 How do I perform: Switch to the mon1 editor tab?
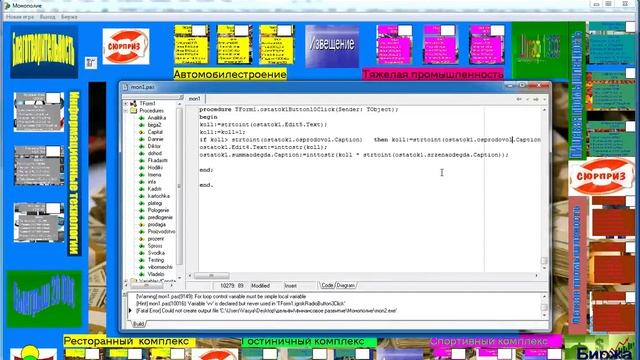pyautogui.click(x=195, y=99)
